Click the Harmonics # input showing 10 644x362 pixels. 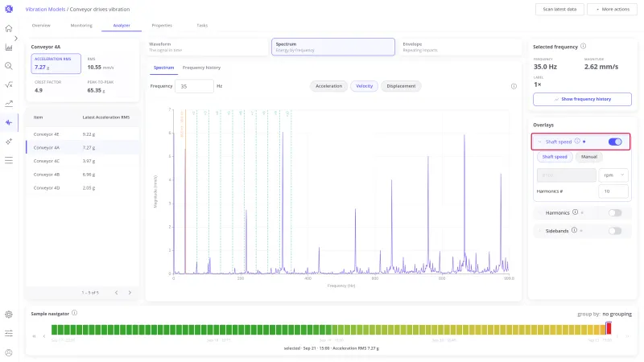tap(613, 191)
